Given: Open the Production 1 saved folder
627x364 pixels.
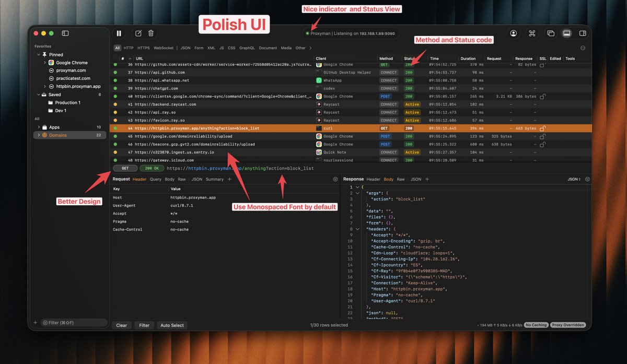Looking at the screenshot, I should (x=67, y=102).
